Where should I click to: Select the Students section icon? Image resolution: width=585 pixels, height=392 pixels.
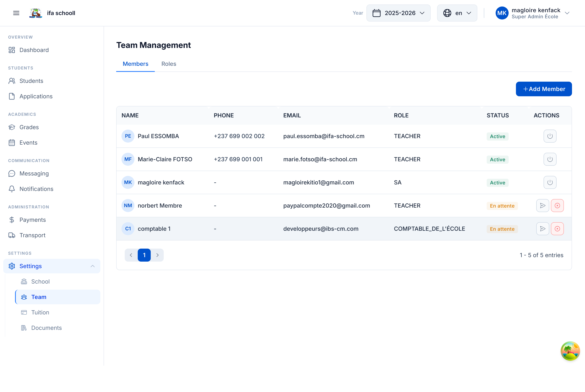[12, 81]
